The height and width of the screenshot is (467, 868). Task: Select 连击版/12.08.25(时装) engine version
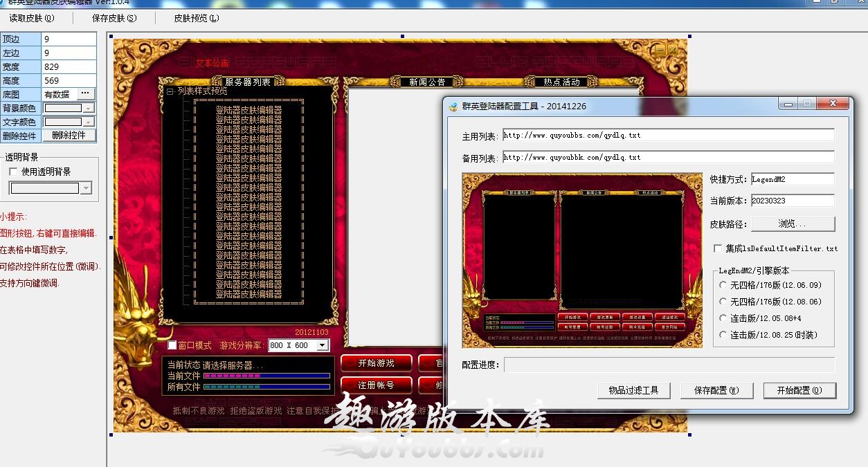click(723, 335)
